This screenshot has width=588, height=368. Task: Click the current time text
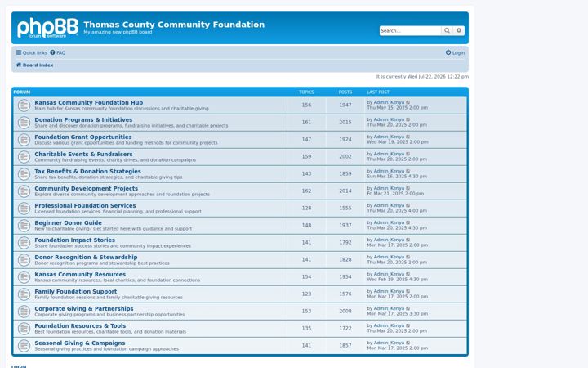coord(422,77)
